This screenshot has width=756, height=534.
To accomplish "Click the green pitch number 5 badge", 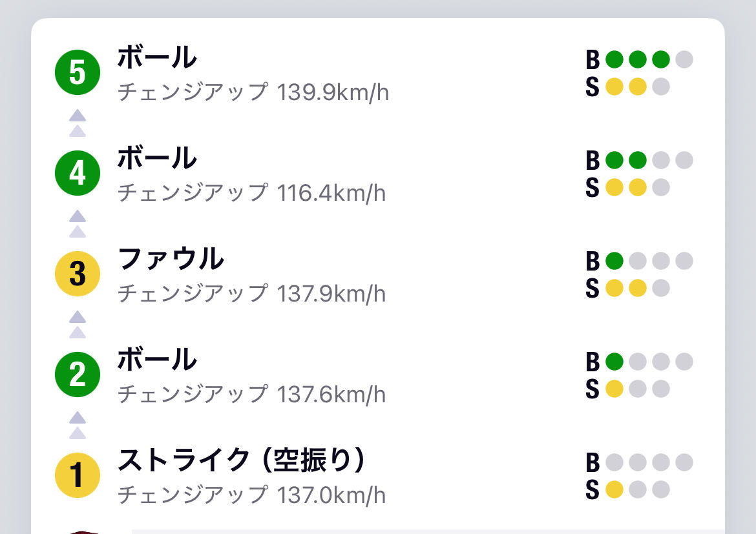I will click(77, 72).
